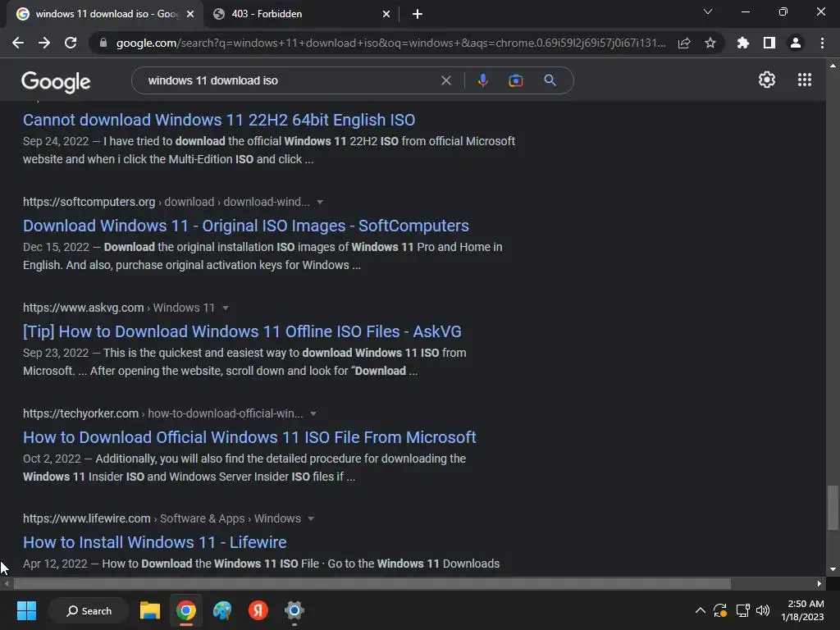Close the 403 - Forbidden tab
Image resolution: width=840 pixels, height=630 pixels.
tap(386, 14)
